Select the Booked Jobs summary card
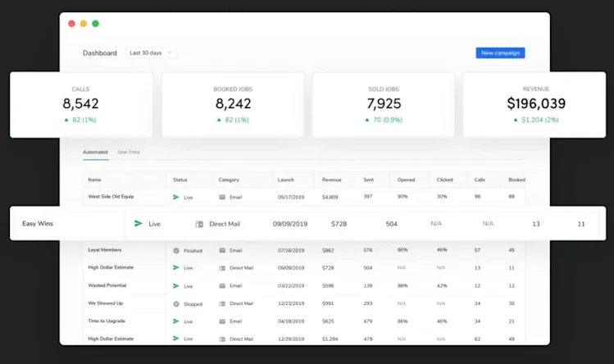 click(x=233, y=105)
